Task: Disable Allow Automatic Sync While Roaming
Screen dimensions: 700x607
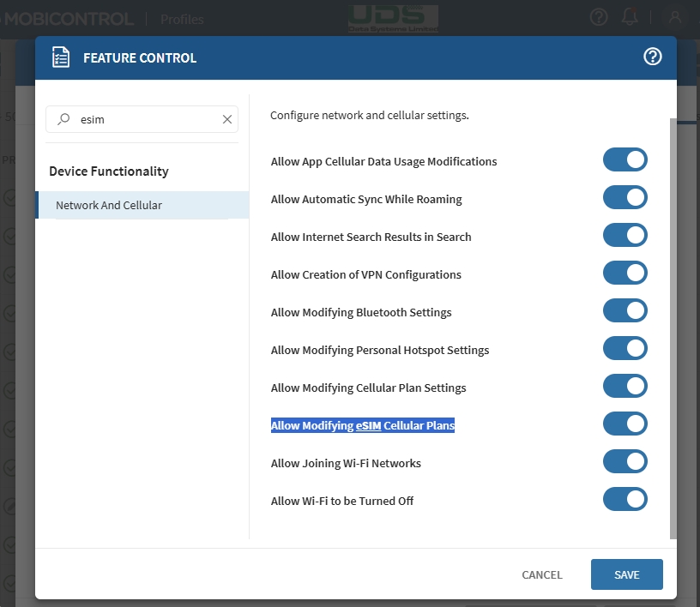Action: [625, 198]
